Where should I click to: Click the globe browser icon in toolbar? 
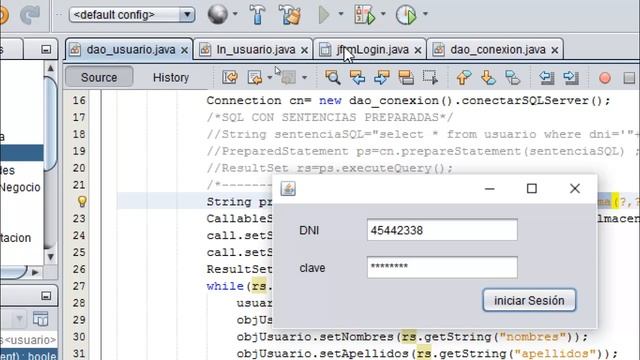pos(217,14)
